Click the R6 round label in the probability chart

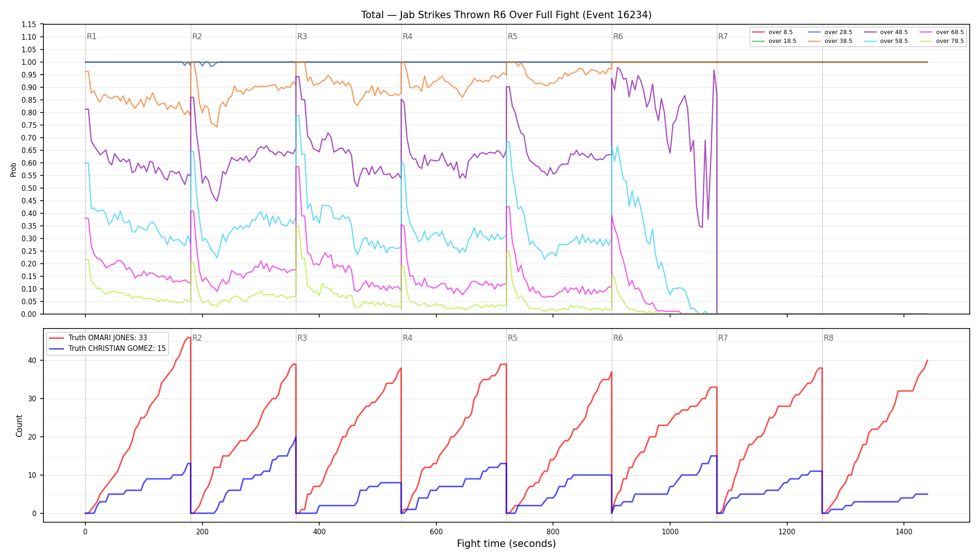pyautogui.click(x=618, y=36)
